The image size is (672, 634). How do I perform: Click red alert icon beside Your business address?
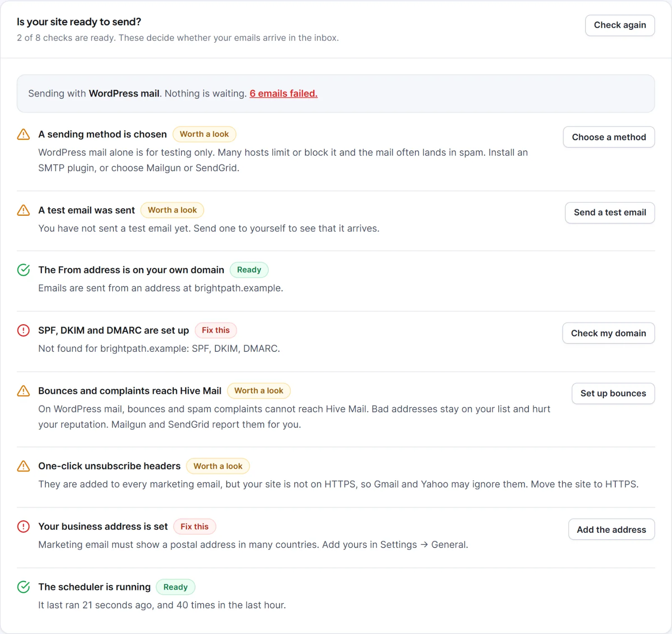[x=24, y=527]
